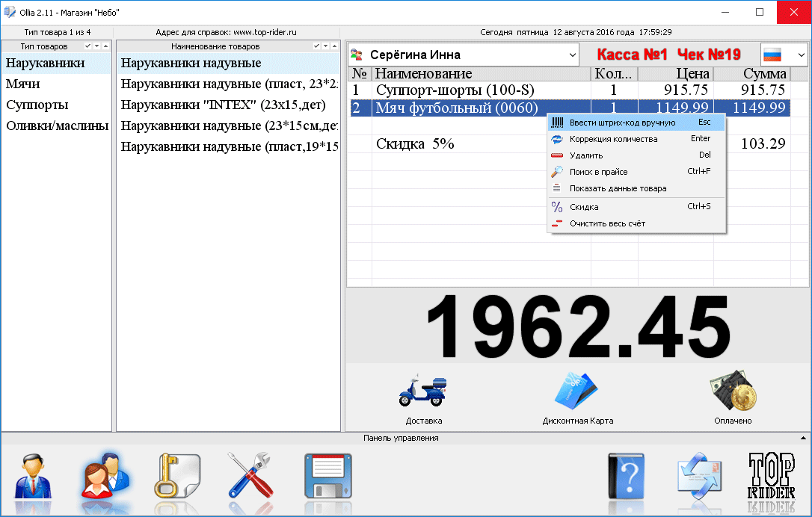Select Нарукавники надувные (пласт, 23* row
The width and height of the screenshot is (812, 517).
coord(228,84)
